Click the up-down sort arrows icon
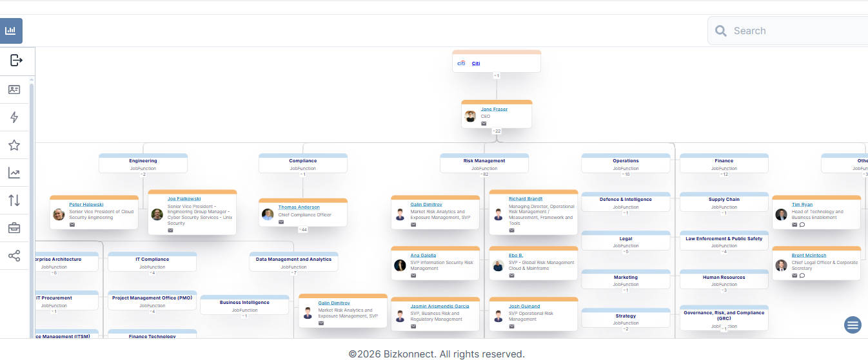This screenshot has height=360, width=868. click(14, 200)
